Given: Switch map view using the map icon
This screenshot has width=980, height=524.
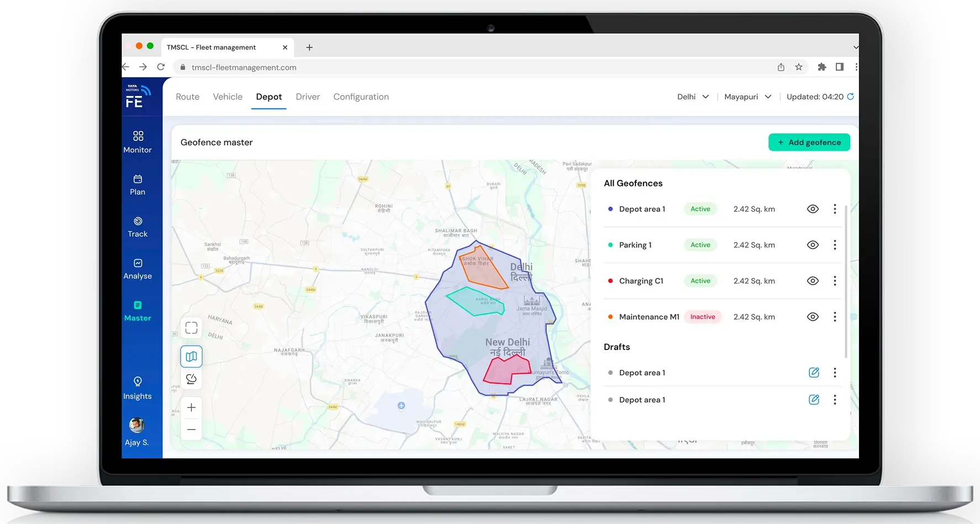Looking at the screenshot, I should click(x=191, y=356).
